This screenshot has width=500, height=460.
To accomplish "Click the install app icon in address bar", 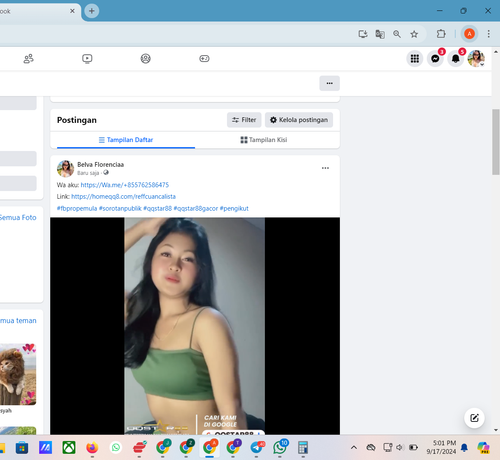I will [363, 34].
